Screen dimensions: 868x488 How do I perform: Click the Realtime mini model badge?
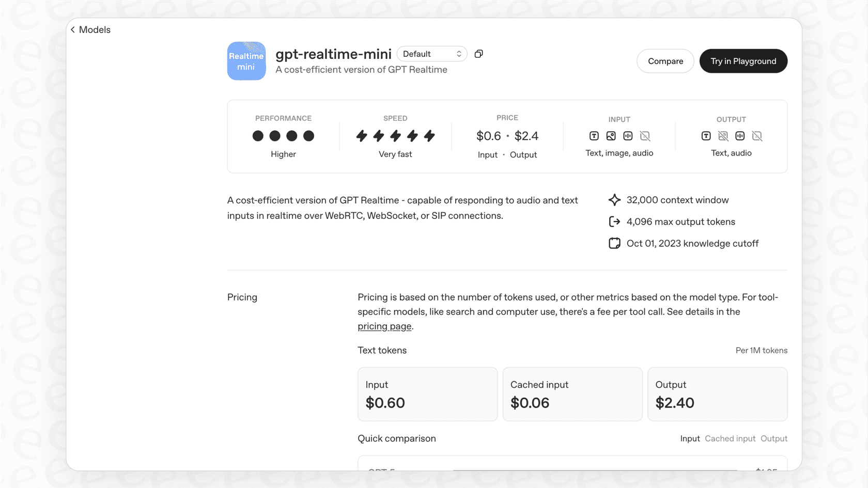point(246,61)
